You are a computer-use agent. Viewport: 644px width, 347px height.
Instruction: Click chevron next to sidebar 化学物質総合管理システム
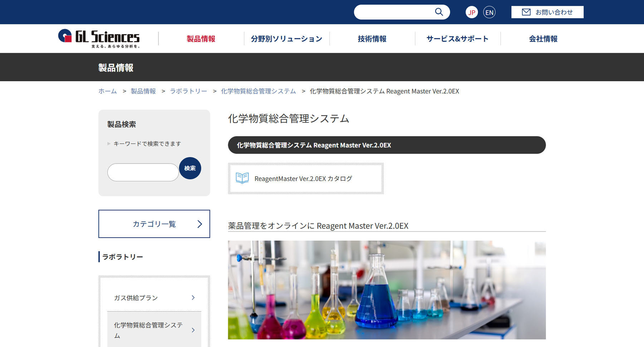(x=193, y=330)
